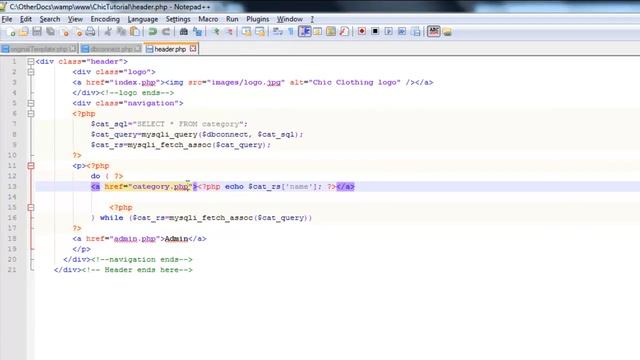This screenshot has width=640, height=360.
Task: Click the Open file toolbar icon
Action: [x=24, y=32]
